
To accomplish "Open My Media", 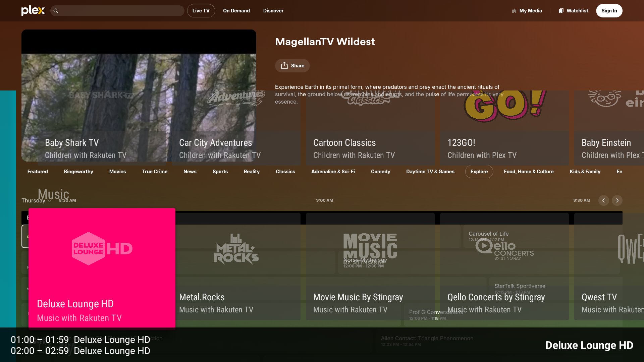I will pyautogui.click(x=527, y=11).
